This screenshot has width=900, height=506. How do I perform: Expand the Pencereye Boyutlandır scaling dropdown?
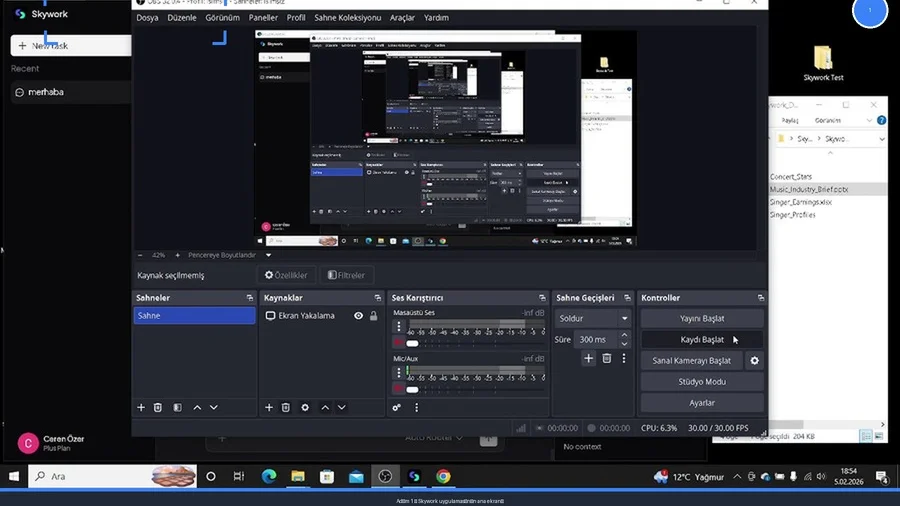268,255
